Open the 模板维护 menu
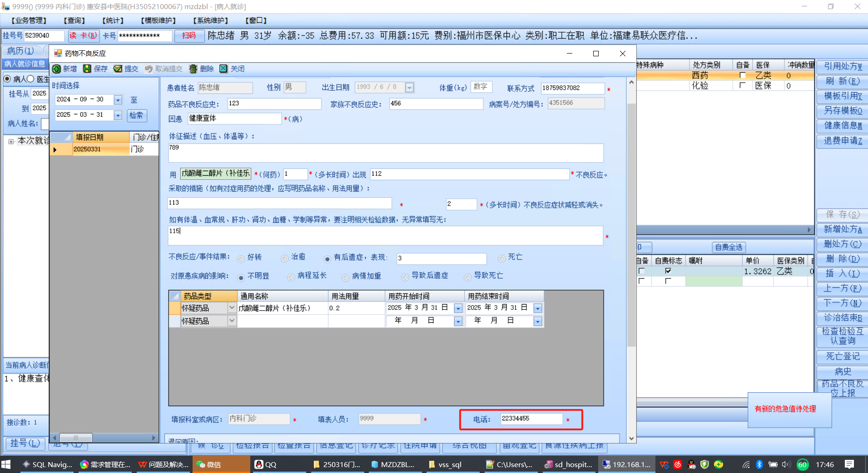The width and height of the screenshot is (868, 473). 159,20
